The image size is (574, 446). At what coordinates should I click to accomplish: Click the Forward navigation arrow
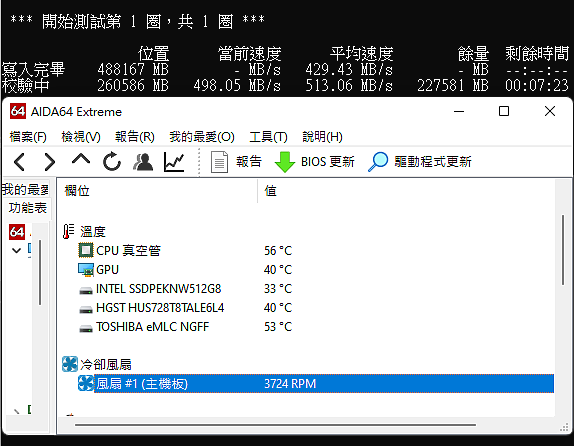pyautogui.click(x=49, y=162)
